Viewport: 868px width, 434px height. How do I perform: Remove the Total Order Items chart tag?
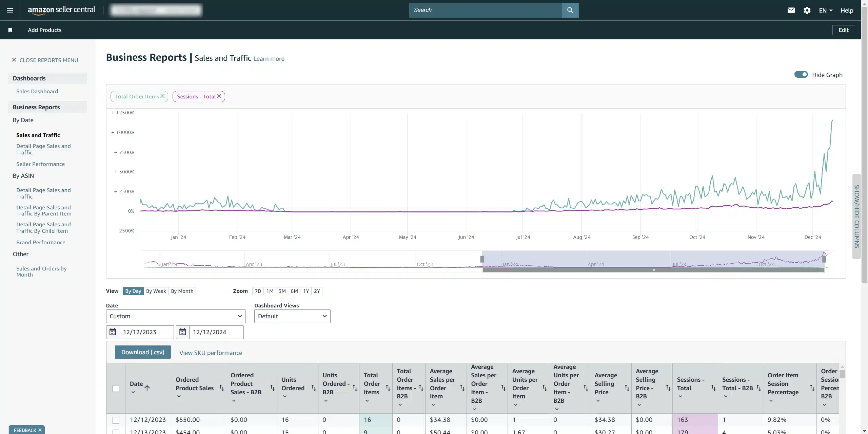[x=162, y=96]
